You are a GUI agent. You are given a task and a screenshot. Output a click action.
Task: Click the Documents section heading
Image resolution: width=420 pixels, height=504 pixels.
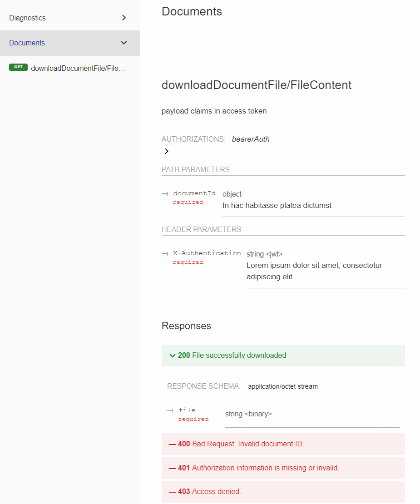[192, 11]
